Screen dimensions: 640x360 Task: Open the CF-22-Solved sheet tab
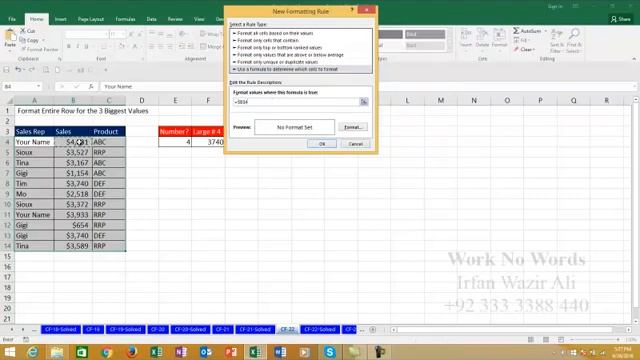(x=320, y=329)
